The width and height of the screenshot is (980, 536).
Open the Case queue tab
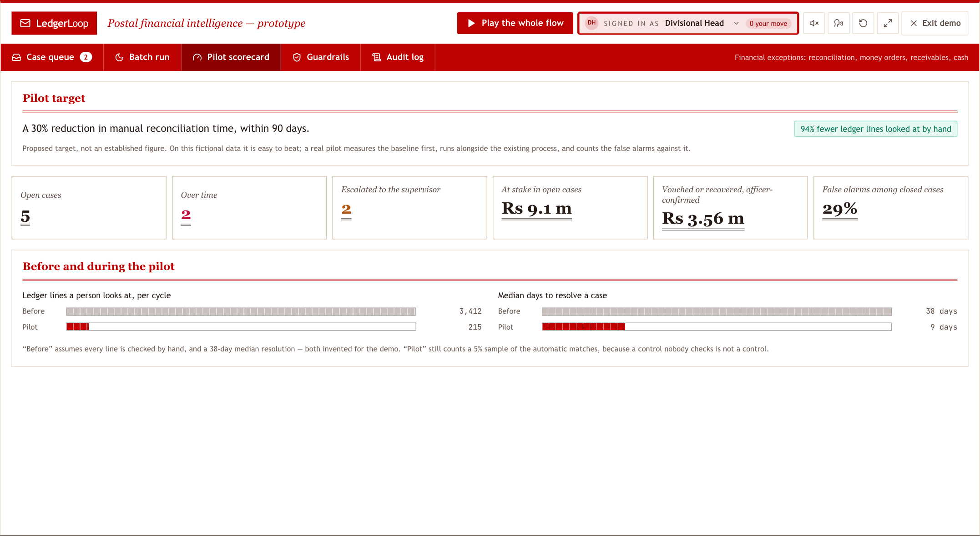click(x=52, y=57)
